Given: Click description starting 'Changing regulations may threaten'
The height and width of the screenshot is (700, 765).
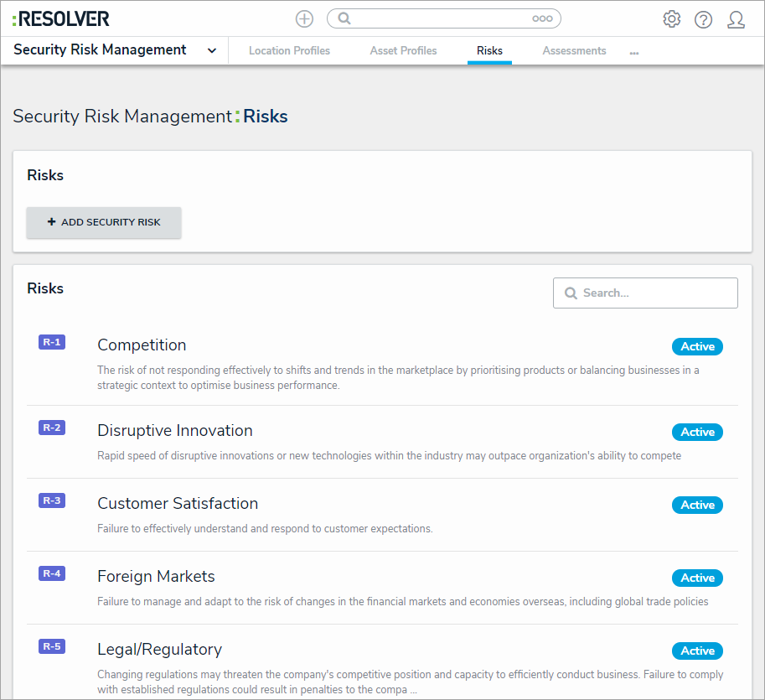Looking at the screenshot, I should (410, 682).
